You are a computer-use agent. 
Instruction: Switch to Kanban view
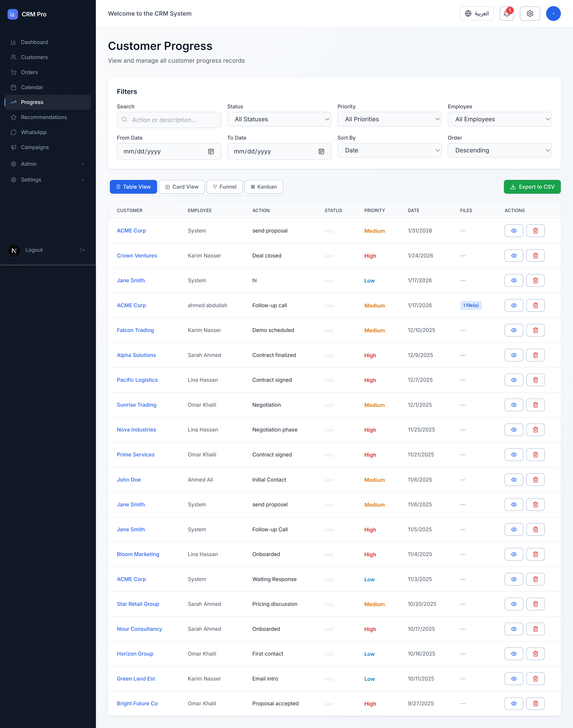[263, 187]
